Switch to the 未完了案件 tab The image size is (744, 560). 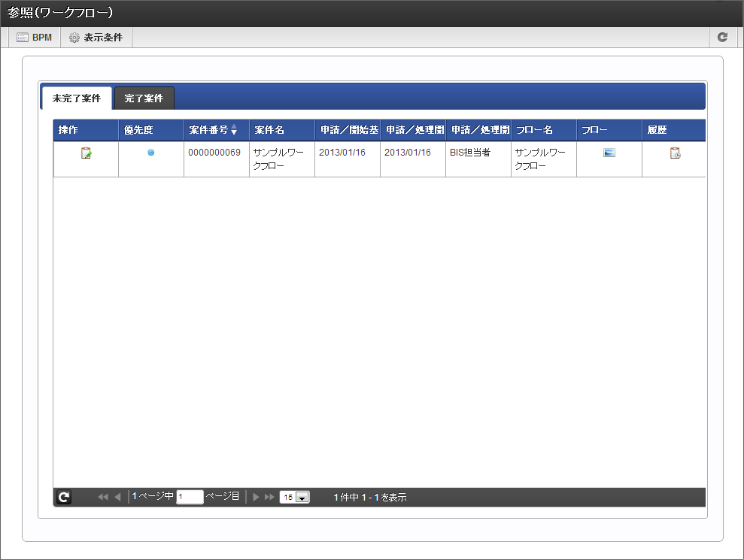(x=77, y=98)
